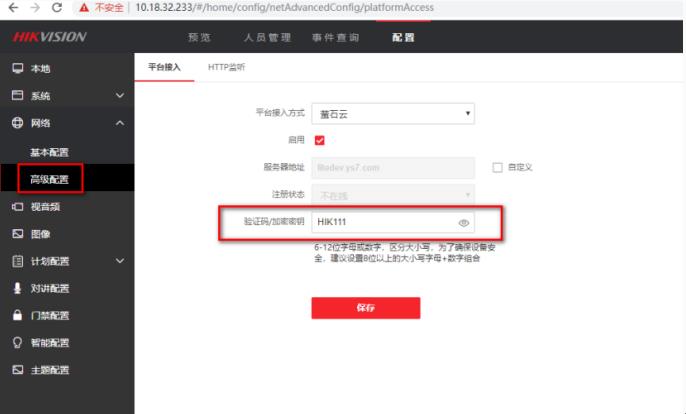
Task: Click the insecure warning triangle icon
Action: (84, 7)
